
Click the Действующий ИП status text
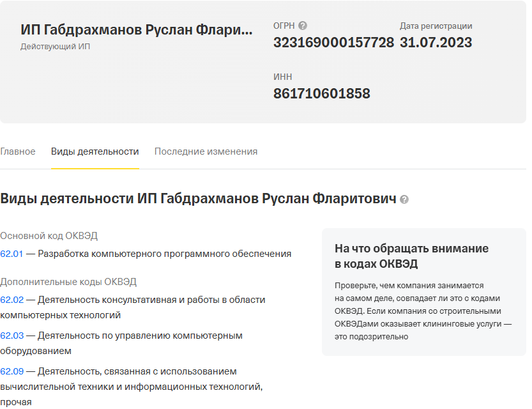coord(56,47)
